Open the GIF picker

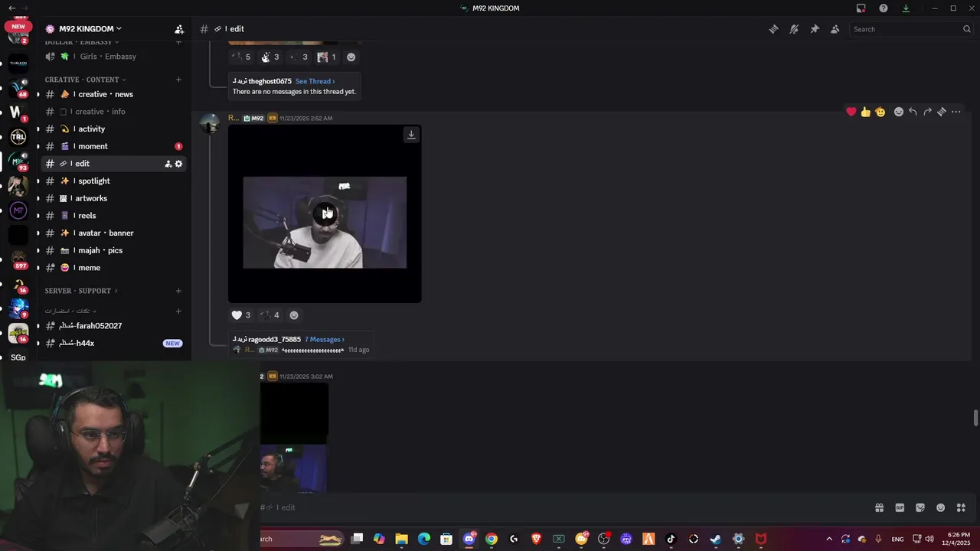click(900, 507)
